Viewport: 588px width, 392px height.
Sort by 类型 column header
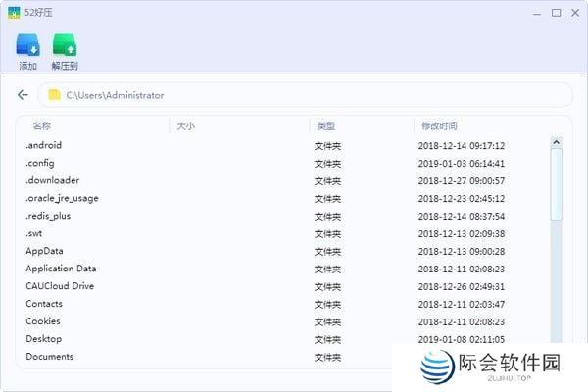tap(325, 126)
